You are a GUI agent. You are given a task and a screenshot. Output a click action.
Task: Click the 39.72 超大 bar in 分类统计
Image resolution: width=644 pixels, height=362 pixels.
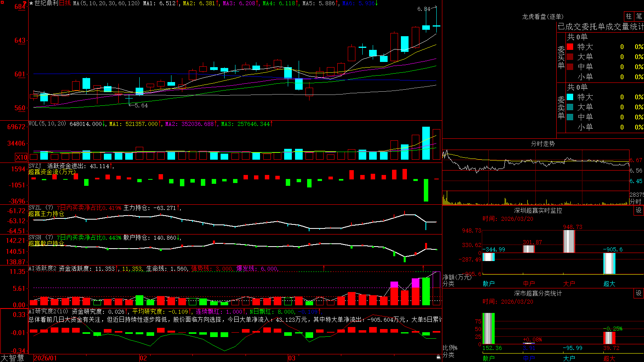pos(609,338)
